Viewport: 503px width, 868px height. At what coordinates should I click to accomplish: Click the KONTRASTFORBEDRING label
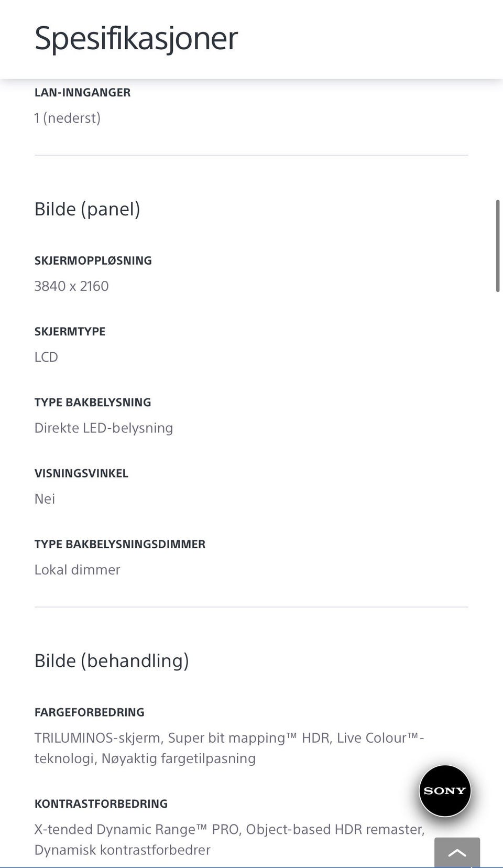(x=101, y=804)
